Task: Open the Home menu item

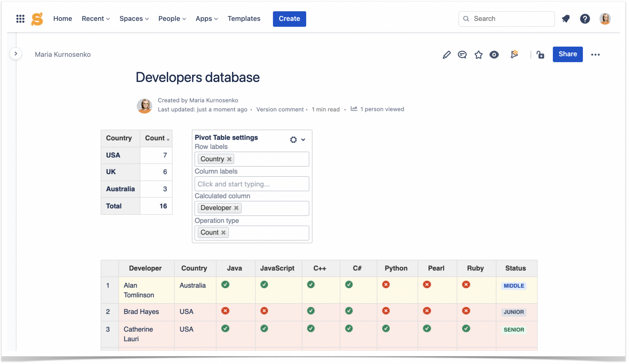Action: (62, 18)
